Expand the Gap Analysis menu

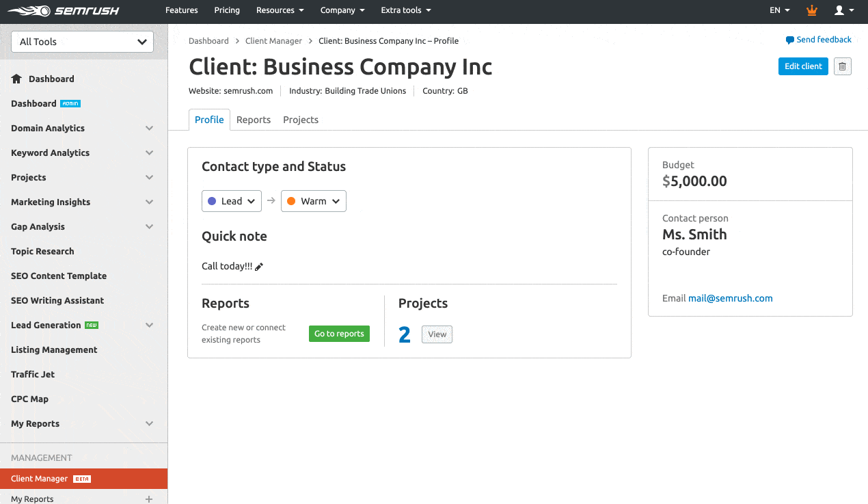(x=149, y=226)
